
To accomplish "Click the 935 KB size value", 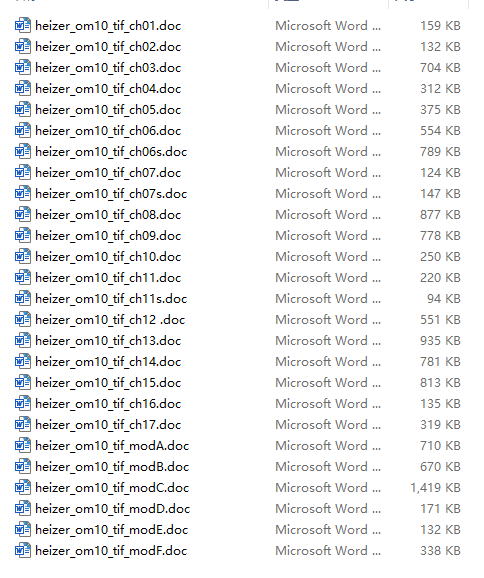I will click(x=441, y=341).
